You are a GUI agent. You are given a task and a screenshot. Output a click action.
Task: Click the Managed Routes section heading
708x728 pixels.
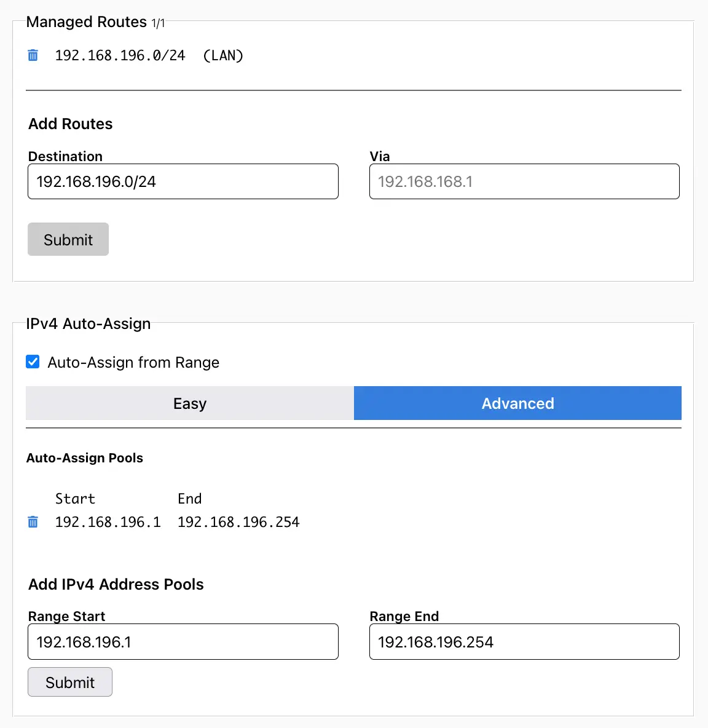(x=87, y=22)
